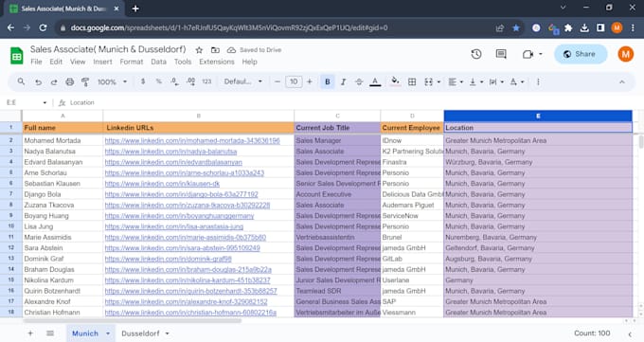Click the move to folder icon
Viewport: 644px width, 342px height.
click(215, 50)
